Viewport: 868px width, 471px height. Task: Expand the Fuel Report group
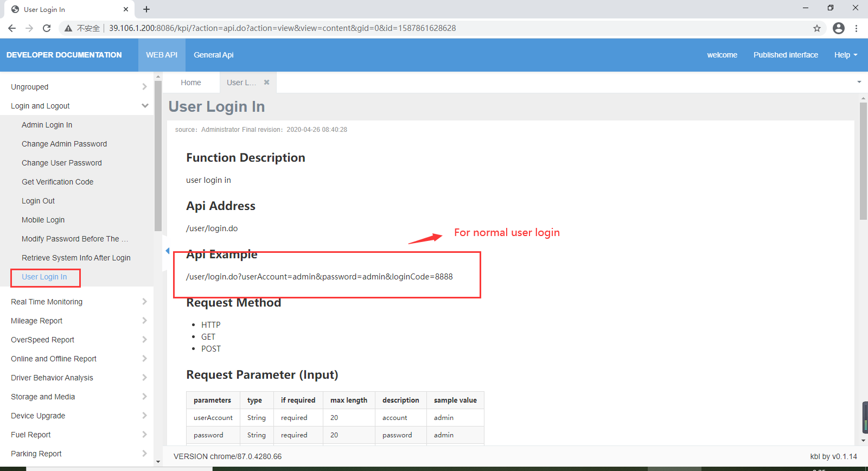click(x=77, y=435)
